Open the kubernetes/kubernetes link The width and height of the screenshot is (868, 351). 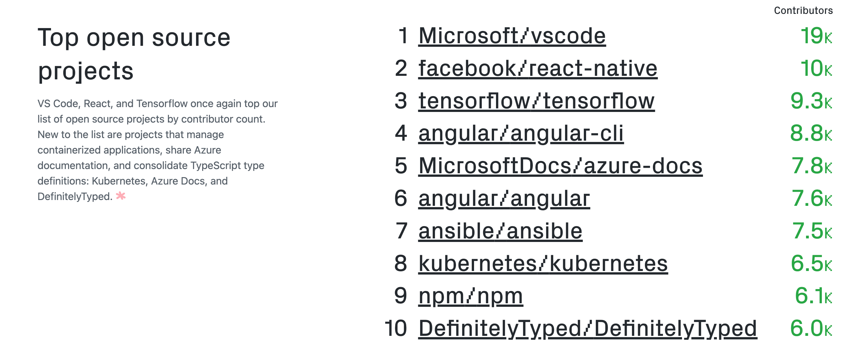click(x=542, y=264)
